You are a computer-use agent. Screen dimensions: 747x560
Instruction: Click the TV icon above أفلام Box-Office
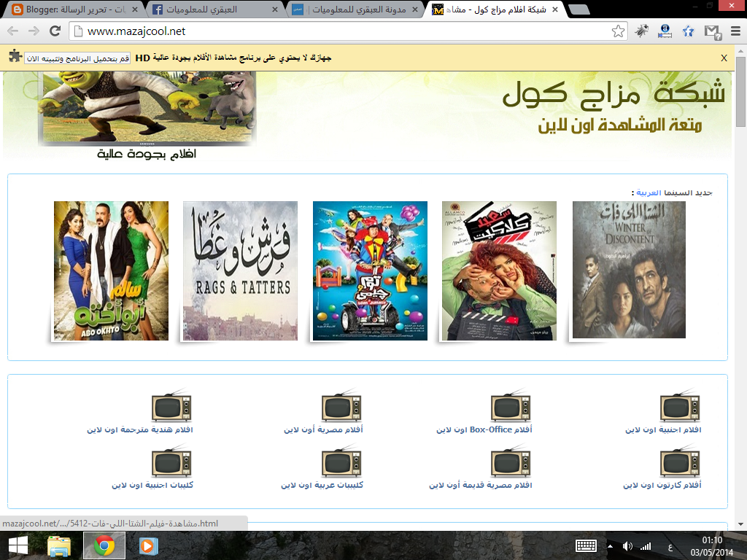tap(511, 405)
